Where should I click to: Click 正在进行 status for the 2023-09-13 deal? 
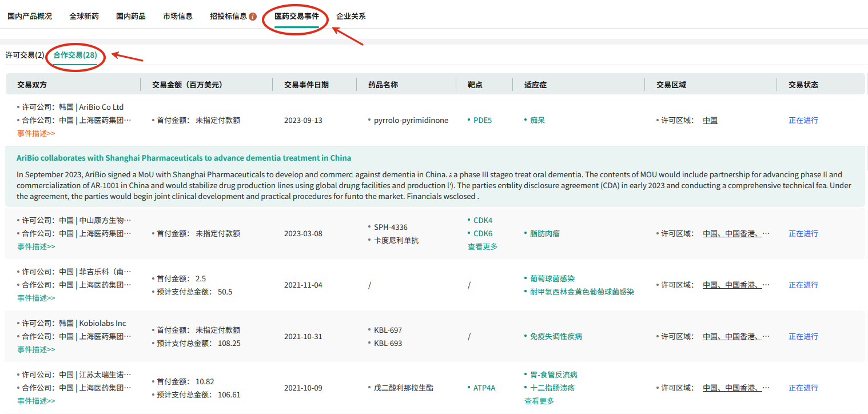point(803,120)
